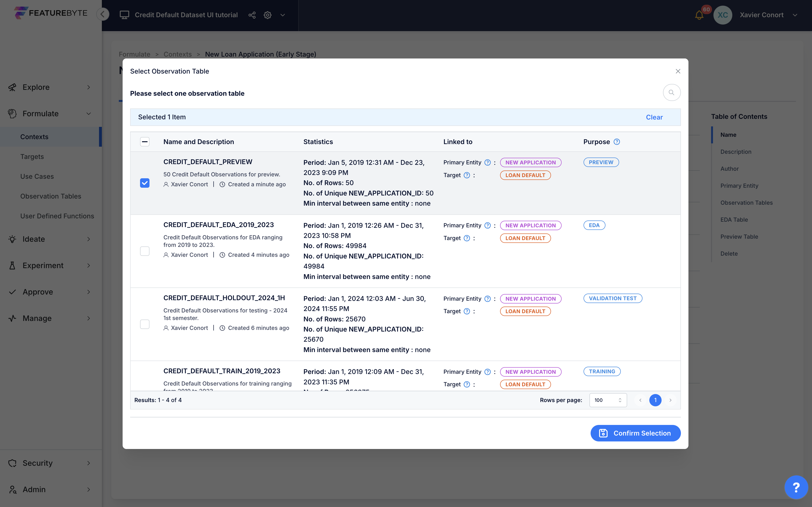This screenshot has height=507, width=812.
Task: Click the next page arrow
Action: click(x=670, y=400)
